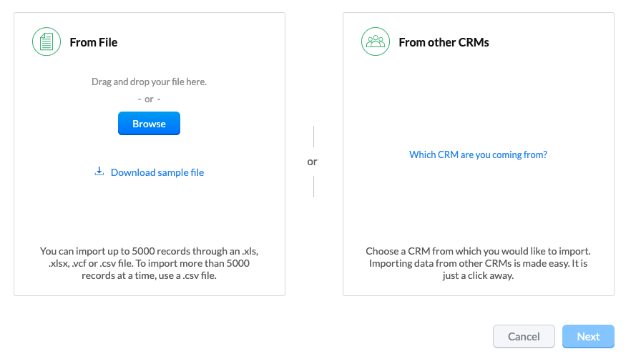Click the From other CRMs heading
641x364 pixels.
pyautogui.click(x=444, y=42)
